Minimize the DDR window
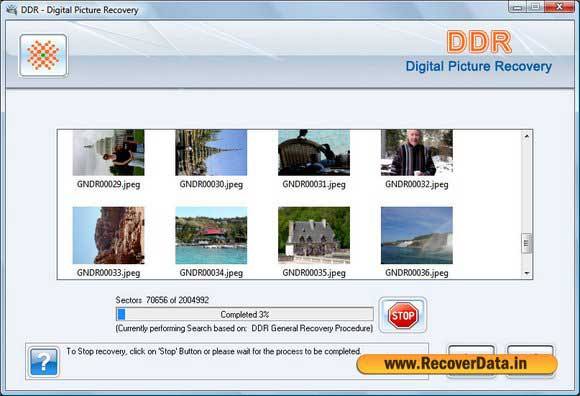580x396 pixels. 518,7
